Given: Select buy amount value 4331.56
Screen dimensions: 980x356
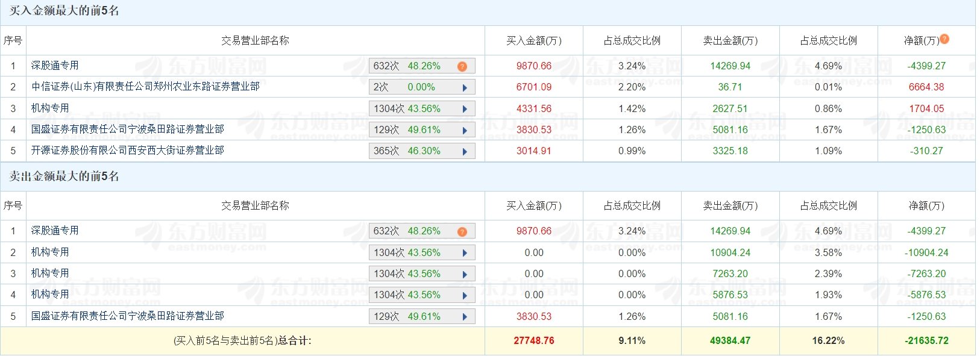Looking at the screenshot, I should click(534, 109).
